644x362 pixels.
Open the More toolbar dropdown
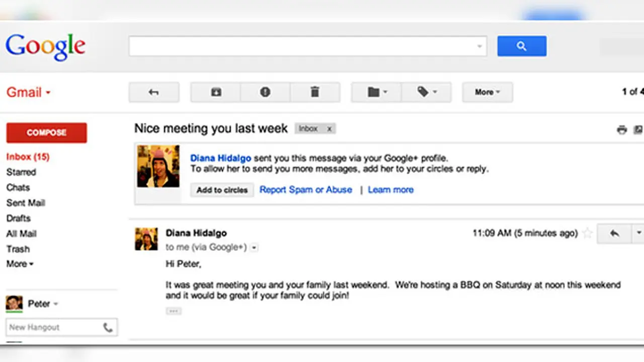pyautogui.click(x=488, y=92)
